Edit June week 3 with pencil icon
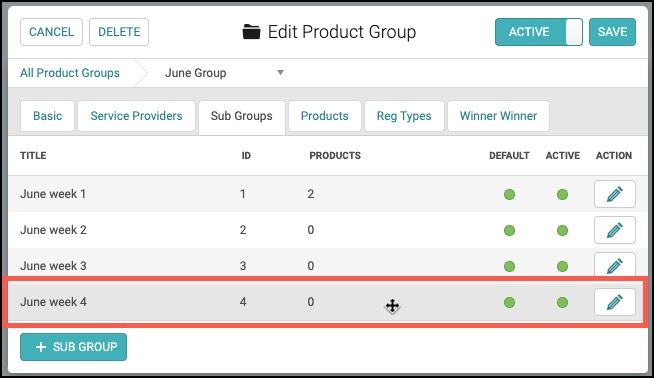The width and height of the screenshot is (654, 378). (x=614, y=265)
